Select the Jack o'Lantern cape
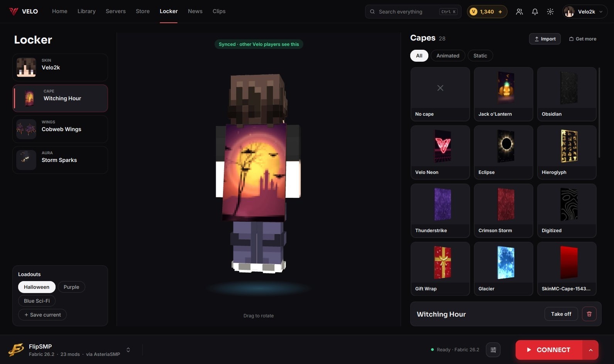614x364 pixels. tap(504, 94)
